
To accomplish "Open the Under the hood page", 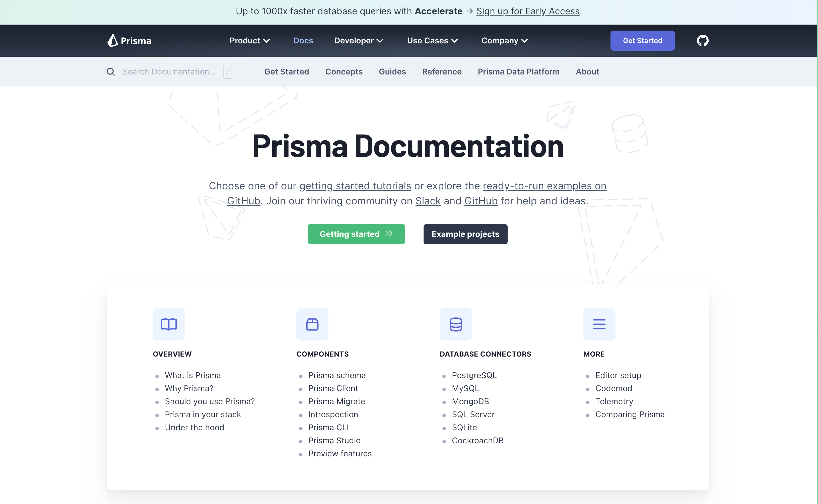I will (x=194, y=427).
